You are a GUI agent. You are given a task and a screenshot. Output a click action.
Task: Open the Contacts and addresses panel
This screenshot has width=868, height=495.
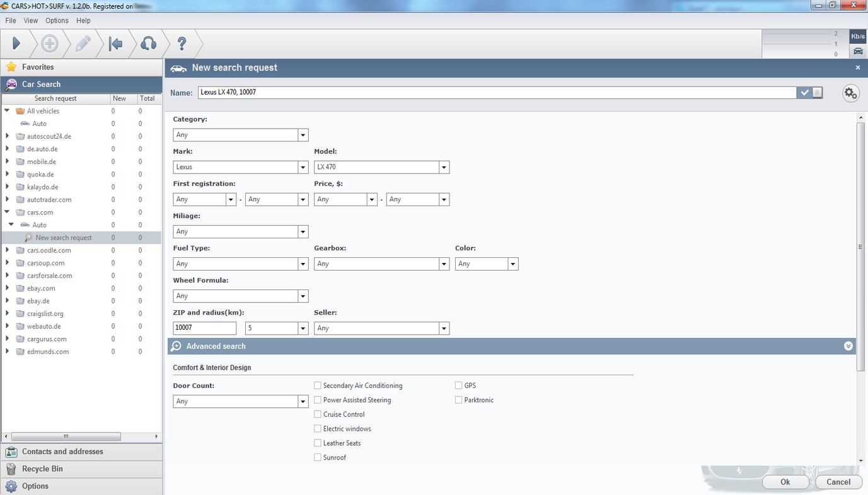point(81,452)
